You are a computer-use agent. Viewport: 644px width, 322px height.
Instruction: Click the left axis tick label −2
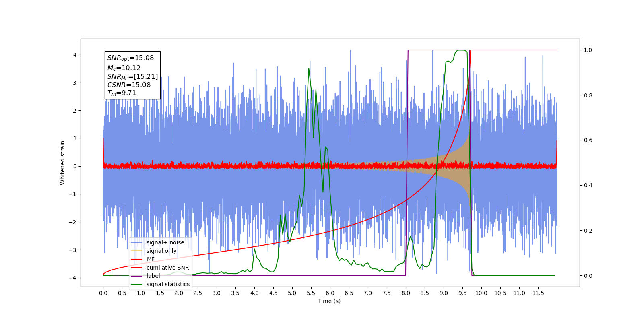(73, 222)
